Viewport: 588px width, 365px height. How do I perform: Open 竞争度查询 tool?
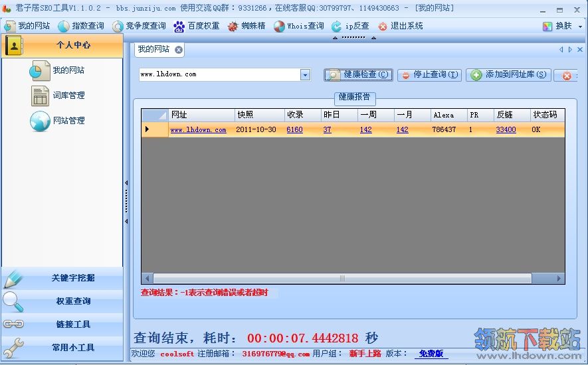click(x=139, y=26)
